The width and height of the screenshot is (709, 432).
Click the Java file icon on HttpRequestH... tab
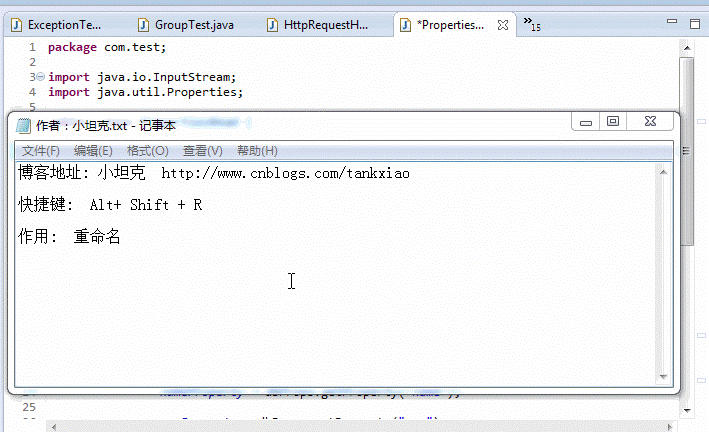(272, 25)
